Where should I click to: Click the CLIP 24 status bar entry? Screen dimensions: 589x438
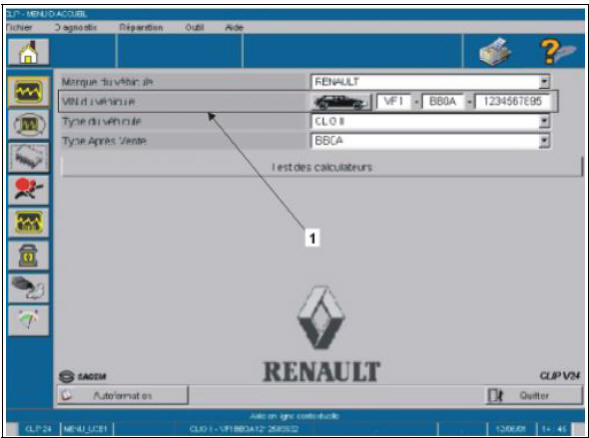click(38, 429)
